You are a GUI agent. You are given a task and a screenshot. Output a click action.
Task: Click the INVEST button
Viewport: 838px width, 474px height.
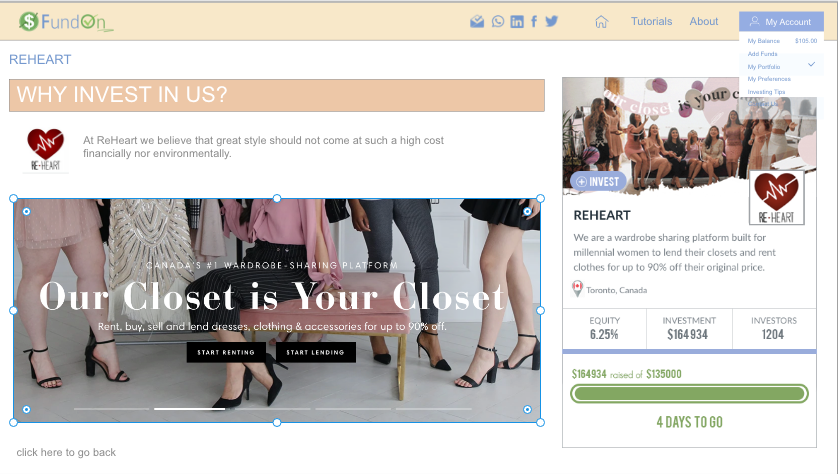598,182
